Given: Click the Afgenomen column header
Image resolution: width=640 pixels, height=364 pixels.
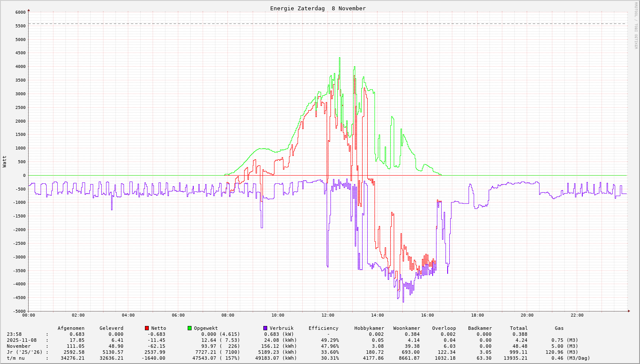Looking at the screenshot, I should click(x=71, y=328).
